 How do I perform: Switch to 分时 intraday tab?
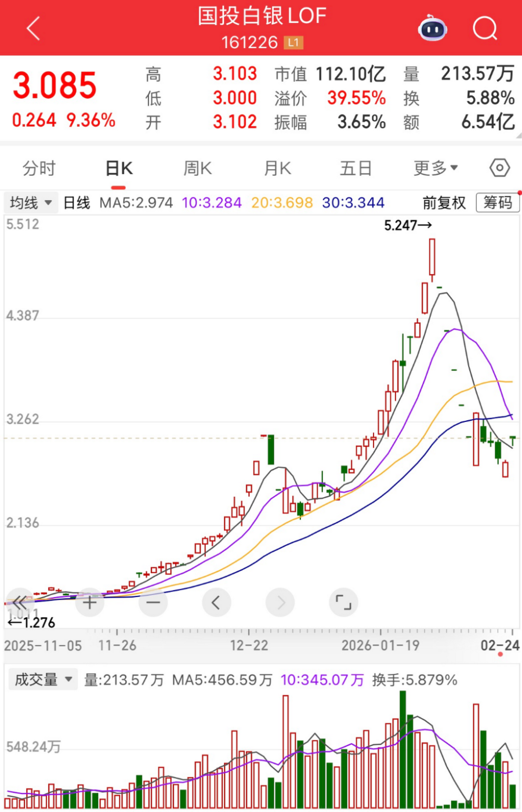[x=39, y=168]
